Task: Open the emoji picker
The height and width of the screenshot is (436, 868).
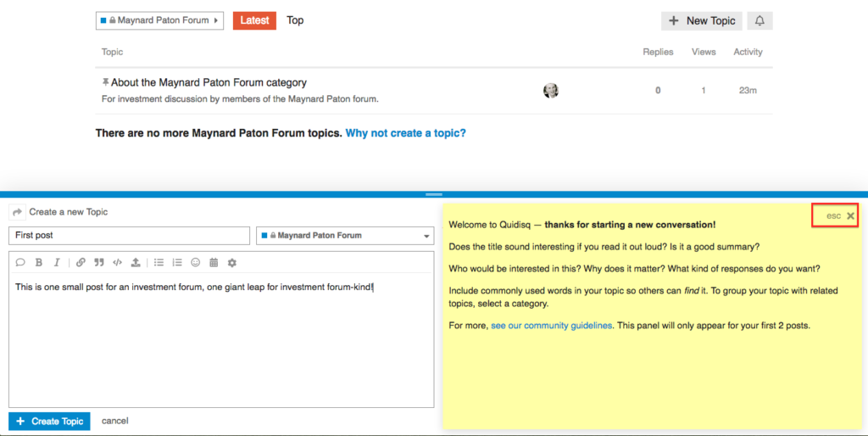Action: pyautogui.click(x=196, y=263)
